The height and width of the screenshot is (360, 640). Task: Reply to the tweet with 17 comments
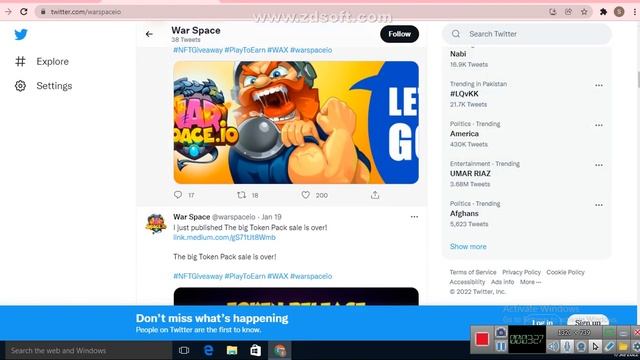[178, 195]
